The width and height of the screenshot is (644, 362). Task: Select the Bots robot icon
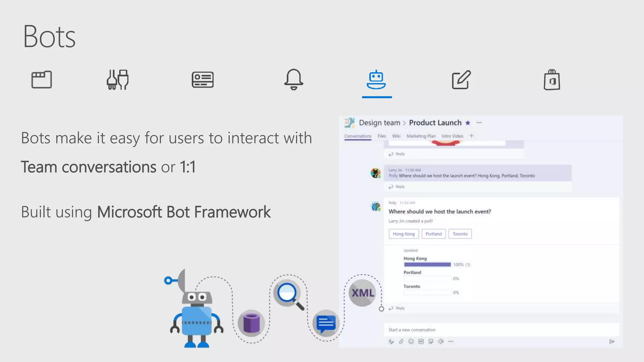[376, 80]
